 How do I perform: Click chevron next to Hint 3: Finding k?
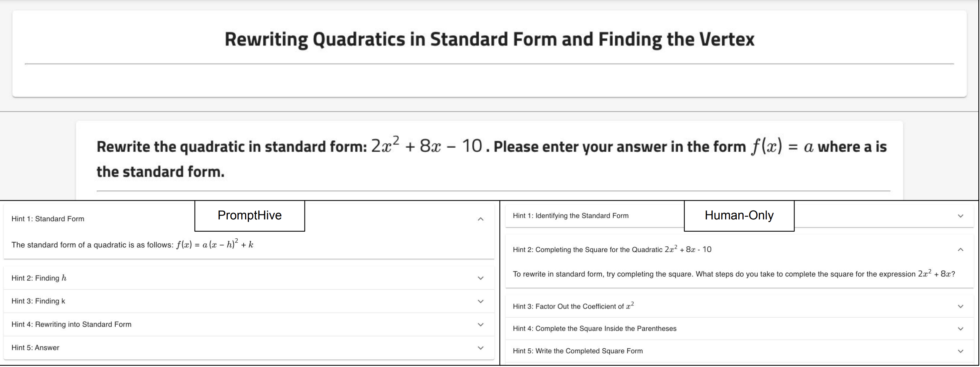coord(480,302)
